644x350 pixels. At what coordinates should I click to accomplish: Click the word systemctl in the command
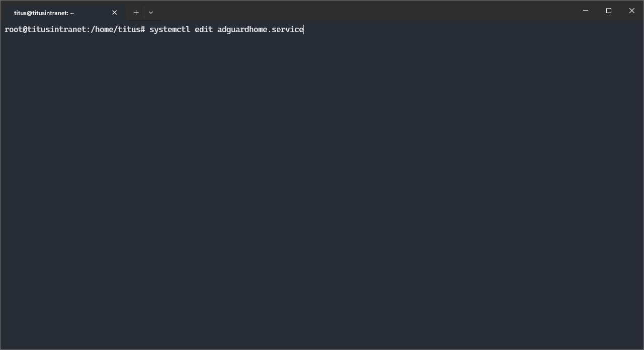point(170,30)
